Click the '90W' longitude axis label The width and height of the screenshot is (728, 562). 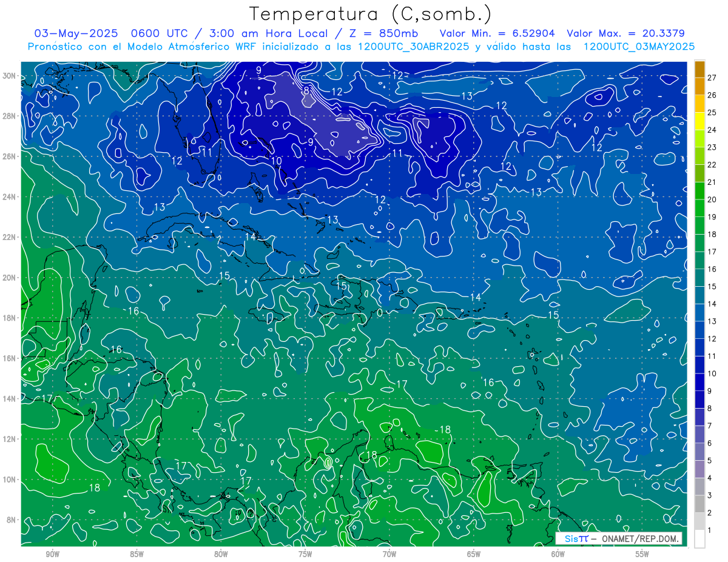coord(53,555)
